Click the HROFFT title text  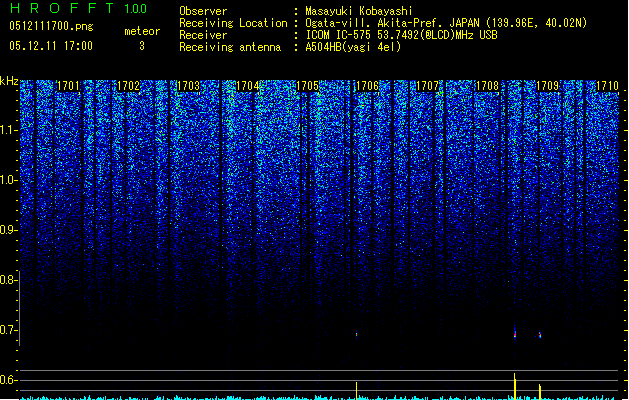point(62,8)
